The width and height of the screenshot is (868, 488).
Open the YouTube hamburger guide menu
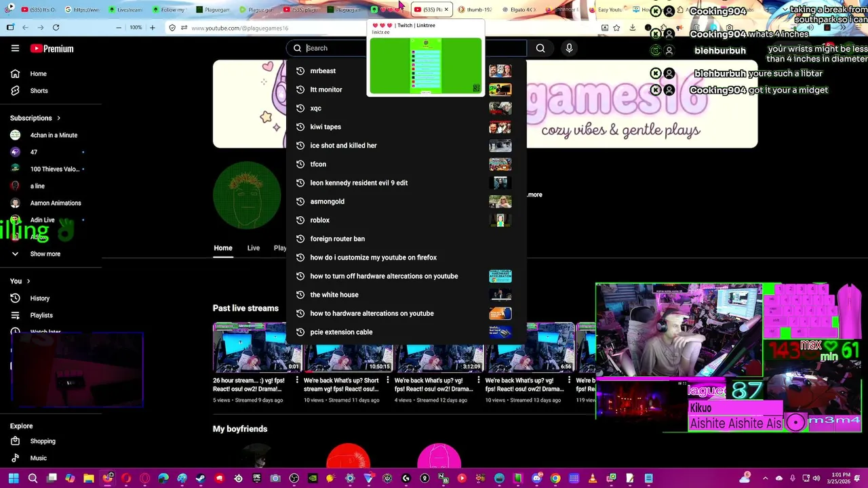[15, 48]
